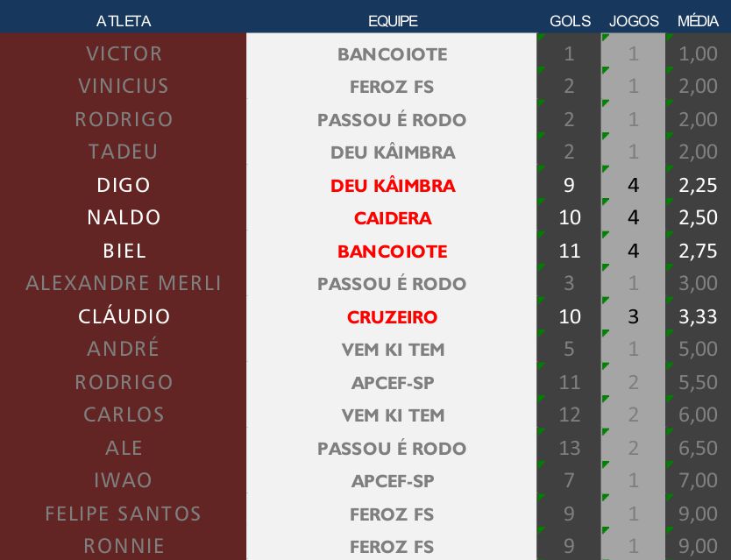Screen dimensions: 731x560
Task: Select the BIEL athlete name cell
Action: pyautogui.click(x=124, y=251)
